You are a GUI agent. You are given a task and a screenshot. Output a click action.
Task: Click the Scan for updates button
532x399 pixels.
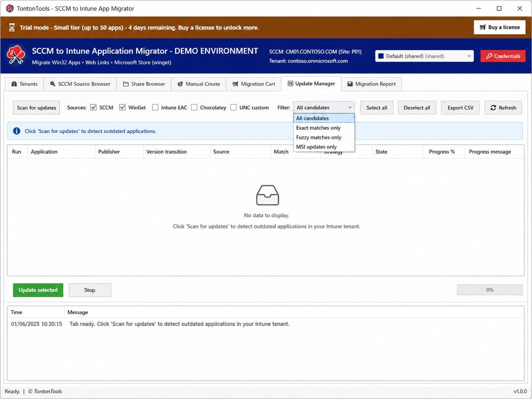coord(36,108)
